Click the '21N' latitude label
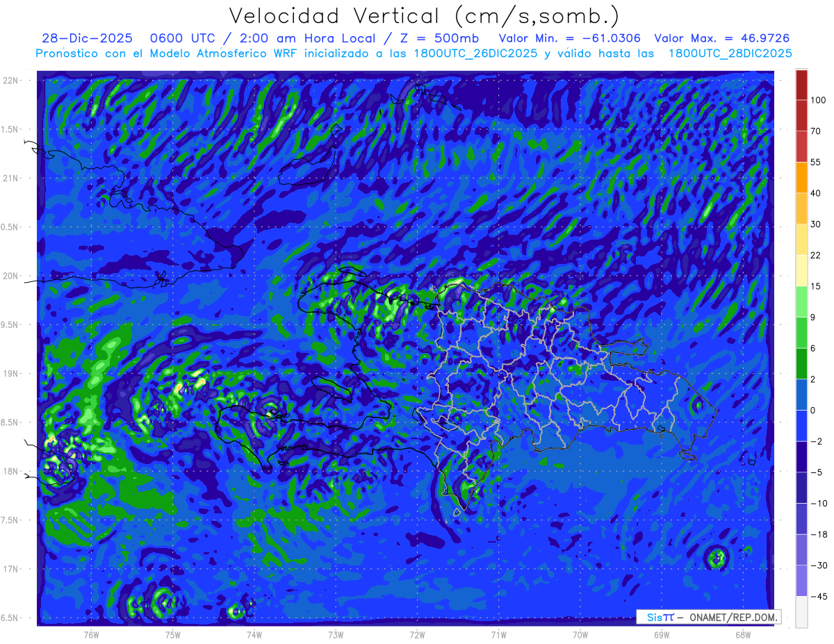The height and width of the screenshot is (644, 834). point(10,178)
